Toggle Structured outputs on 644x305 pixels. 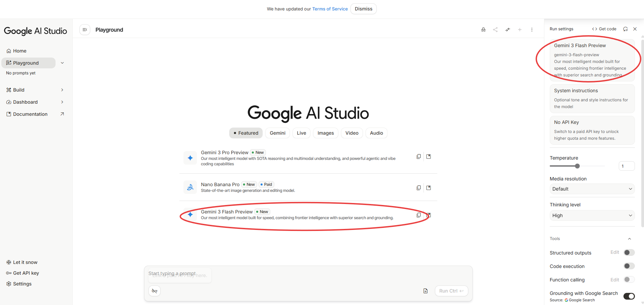point(629,252)
